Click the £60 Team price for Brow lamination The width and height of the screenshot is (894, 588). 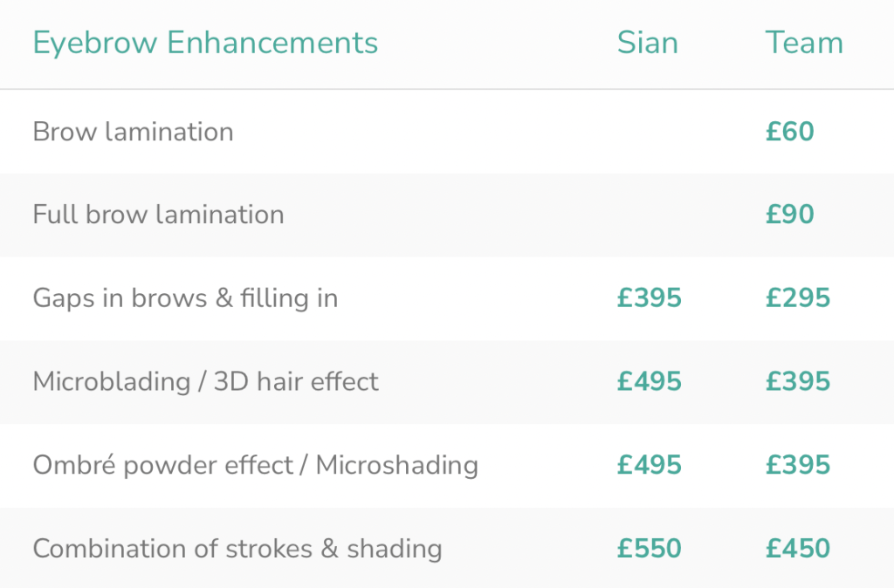coord(789,132)
